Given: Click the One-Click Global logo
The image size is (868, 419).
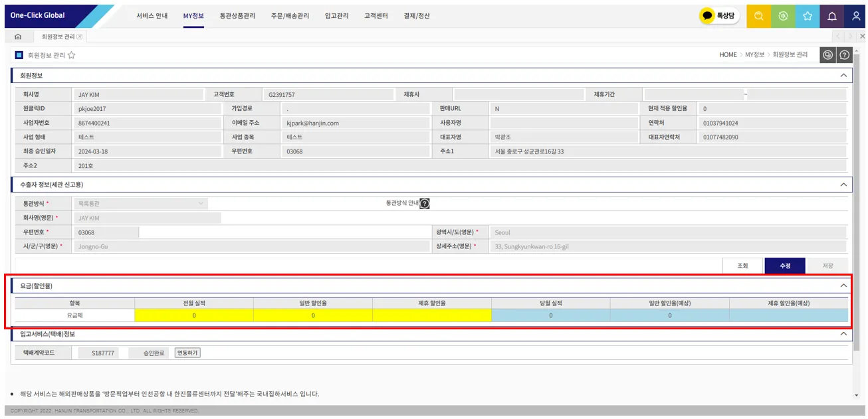Looking at the screenshot, I should tap(38, 15).
